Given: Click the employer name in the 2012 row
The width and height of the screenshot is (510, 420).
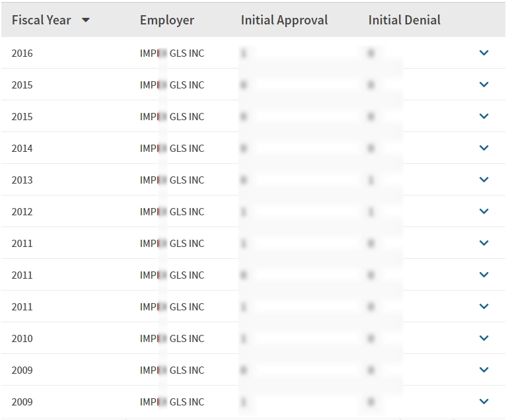Looking at the screenshot, I should [x=172, y=212].
